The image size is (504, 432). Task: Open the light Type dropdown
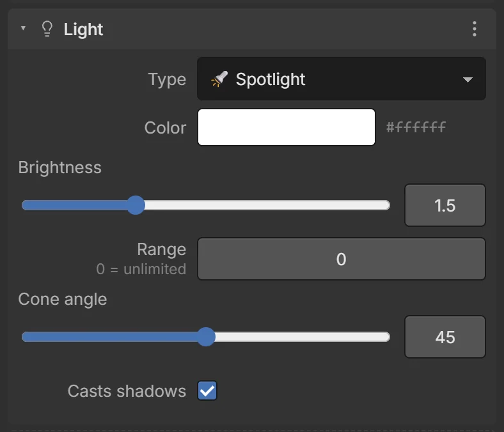click(342, 79)
